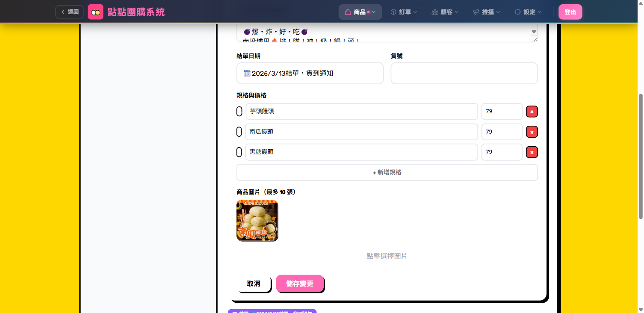Screen dimensions: 644x313
Task: Select the 推播 menu item
Action: point(487,12)
